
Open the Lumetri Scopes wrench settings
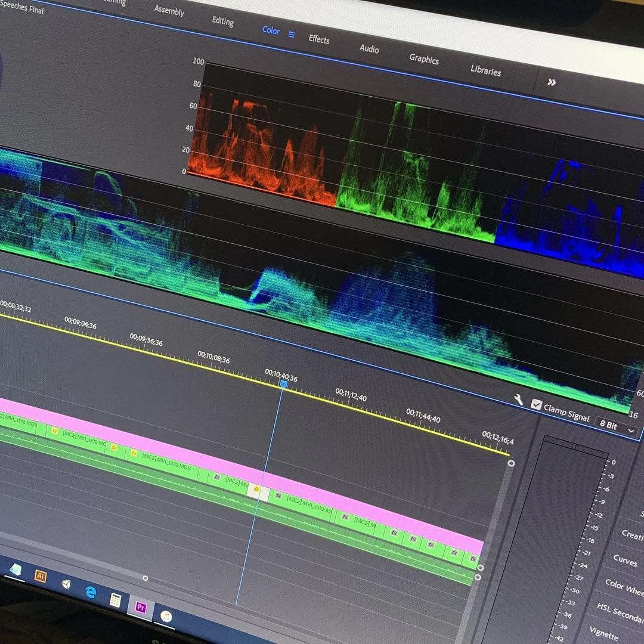pyautogui.click(x=519, y=399)
